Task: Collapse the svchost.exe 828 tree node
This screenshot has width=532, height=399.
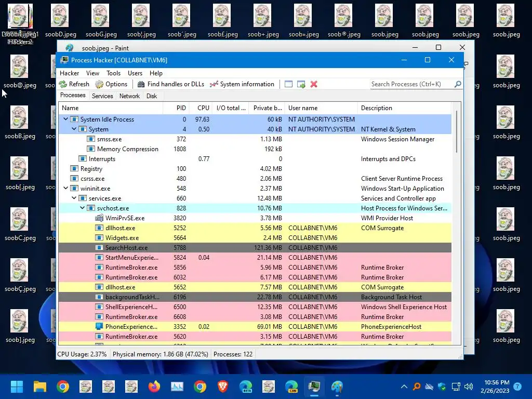Action: click(x=83, y=208)
